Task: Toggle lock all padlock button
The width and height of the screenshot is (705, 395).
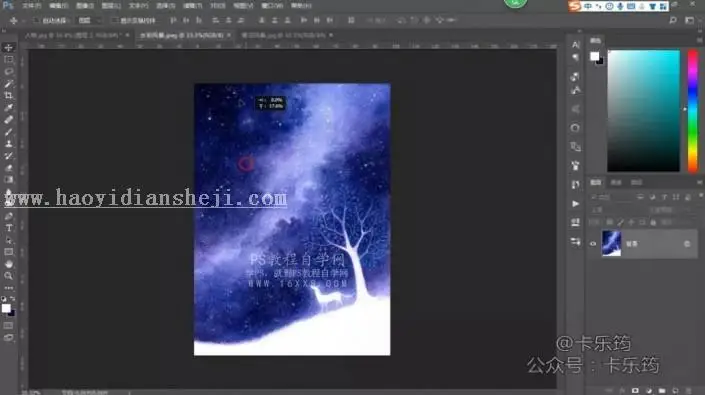Action: [x=653, y=222]
